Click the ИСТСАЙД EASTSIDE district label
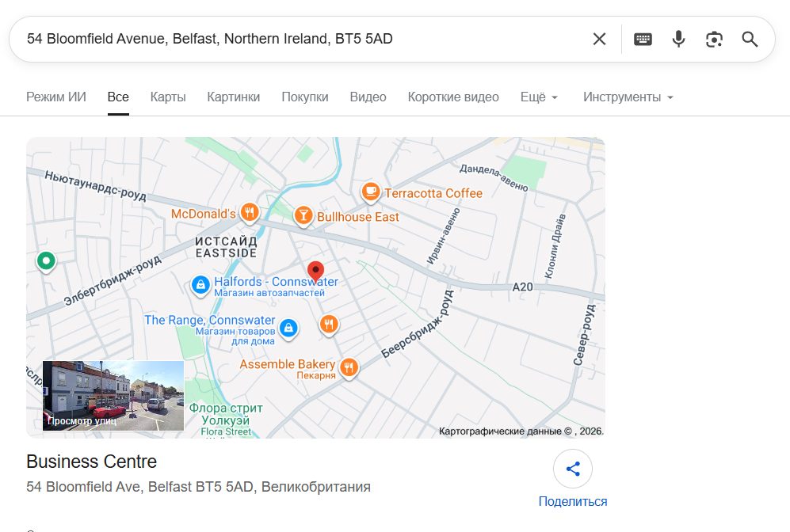790x532 pixels. pyautogui.click(x=226, y=247)
